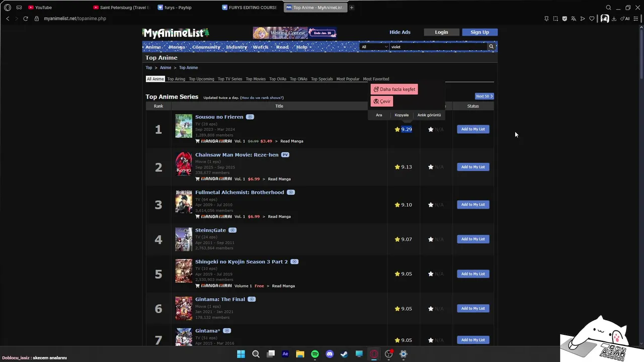
Task: Choose Ara in the selection popup
Action: click(379, 115)
